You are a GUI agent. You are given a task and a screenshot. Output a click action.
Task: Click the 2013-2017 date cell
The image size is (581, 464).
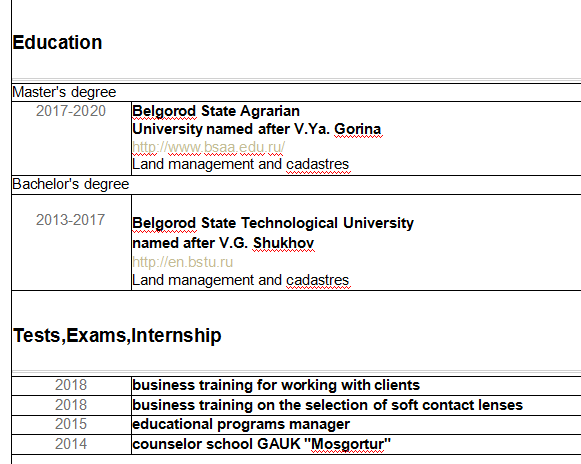71,220
